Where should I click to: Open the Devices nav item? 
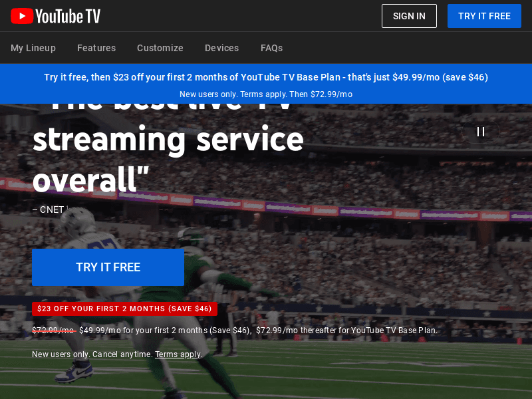pyautogui.click(x=222, y=48)
